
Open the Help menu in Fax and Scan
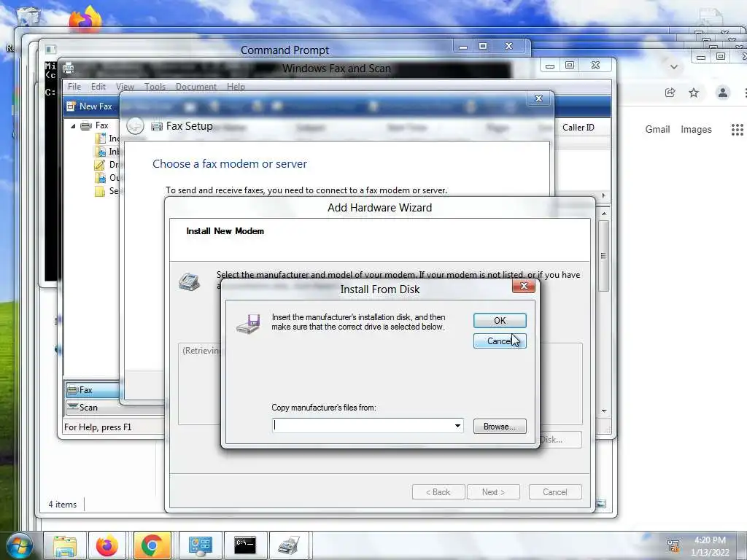[x=236, y=87]
